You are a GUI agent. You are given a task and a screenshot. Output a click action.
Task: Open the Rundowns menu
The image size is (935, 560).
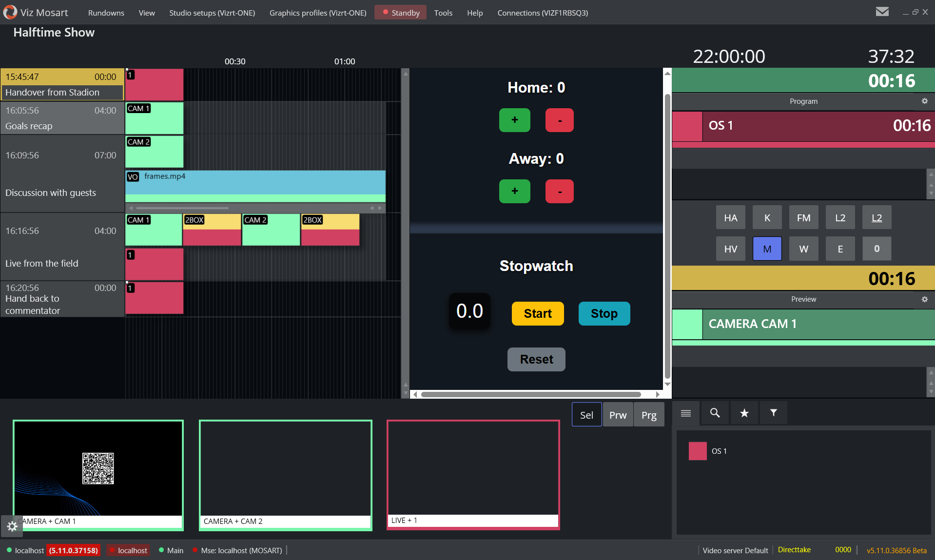click(x=106, y=13)
